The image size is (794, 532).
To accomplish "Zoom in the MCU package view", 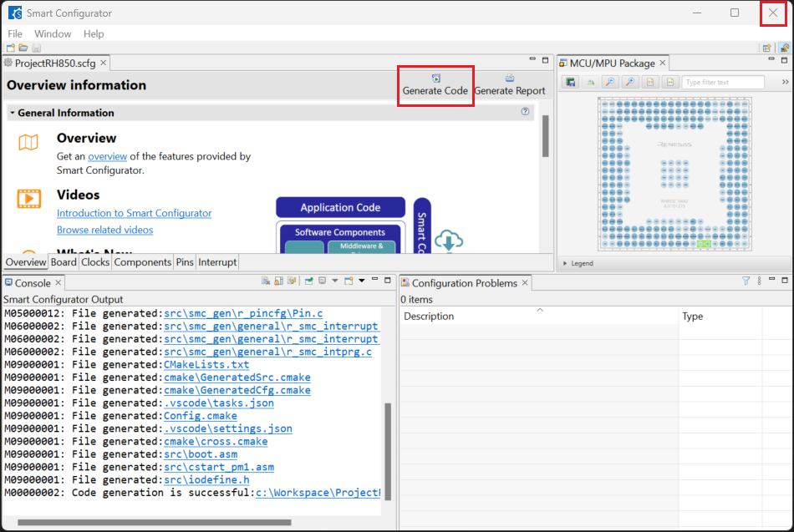I will (x=630, y=82).
